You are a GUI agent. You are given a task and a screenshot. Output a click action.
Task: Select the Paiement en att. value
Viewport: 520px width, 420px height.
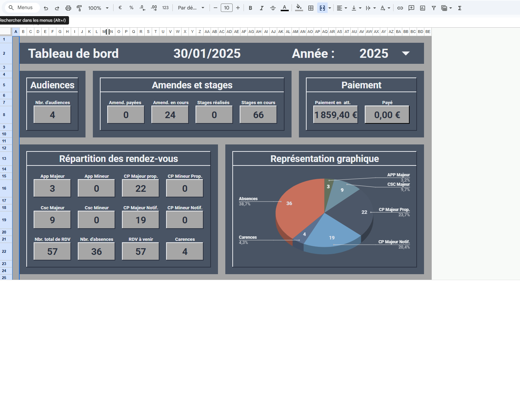[335, 115]
